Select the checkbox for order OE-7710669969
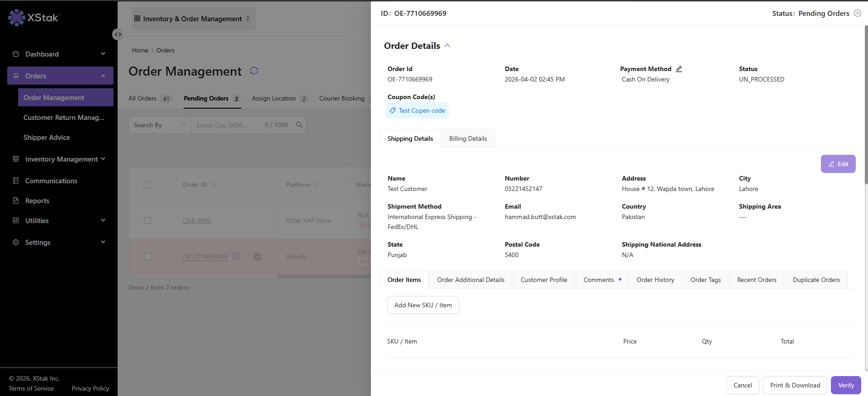Screen dimensions: 868x396 (x=147, y=257)
